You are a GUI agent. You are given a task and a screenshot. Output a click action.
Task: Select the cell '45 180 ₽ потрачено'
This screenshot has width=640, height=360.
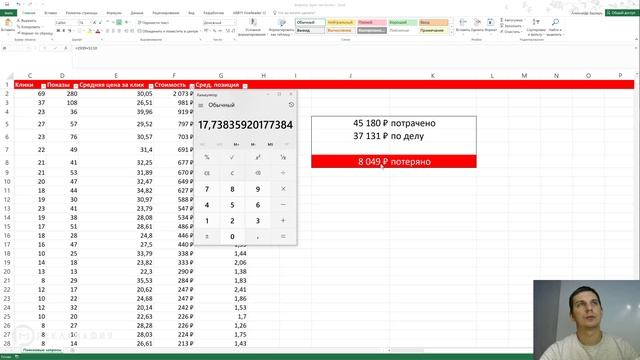[x=393, y=123]
